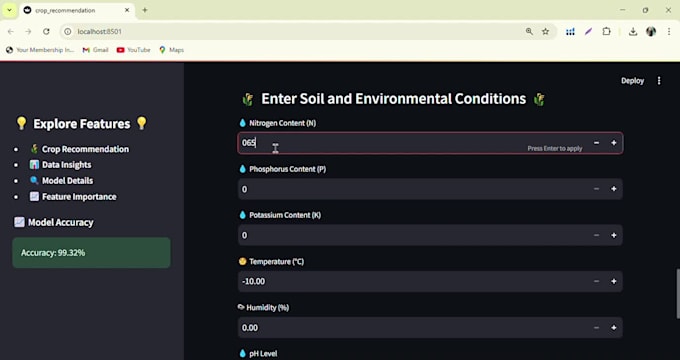The width and height of the screenshot is (680, 360).
Task: Go forward to next page
Action: [28, 32]
